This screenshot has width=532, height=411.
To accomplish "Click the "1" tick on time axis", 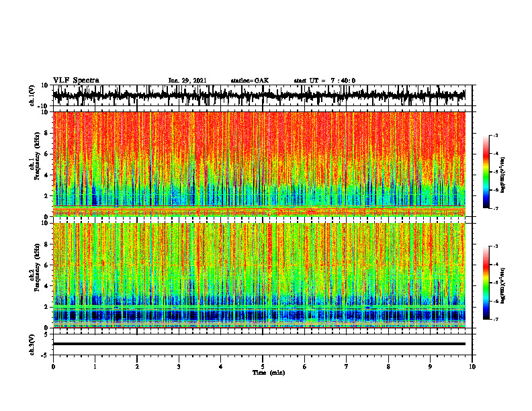I will pyautogui.click(x=95, y=367).
